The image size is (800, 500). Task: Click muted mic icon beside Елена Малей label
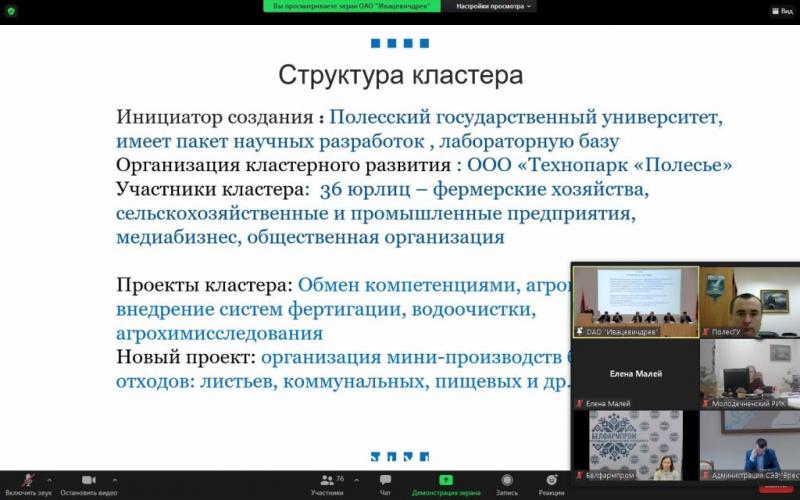coord(580,404)
